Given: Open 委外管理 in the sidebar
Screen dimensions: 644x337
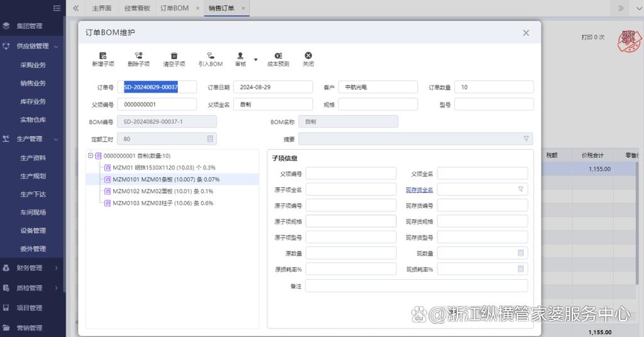Looking at the screenshot, I should (33, 248).
